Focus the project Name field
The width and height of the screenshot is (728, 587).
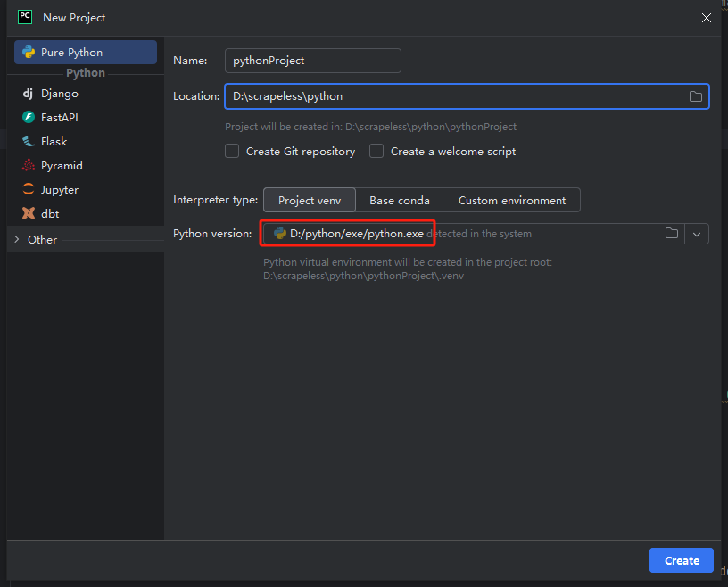click(x=313, y=61)
